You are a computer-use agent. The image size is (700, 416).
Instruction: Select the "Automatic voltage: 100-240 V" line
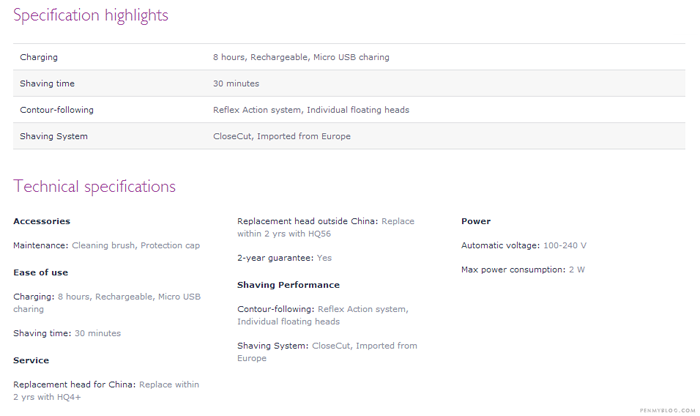tap(524, 245)
